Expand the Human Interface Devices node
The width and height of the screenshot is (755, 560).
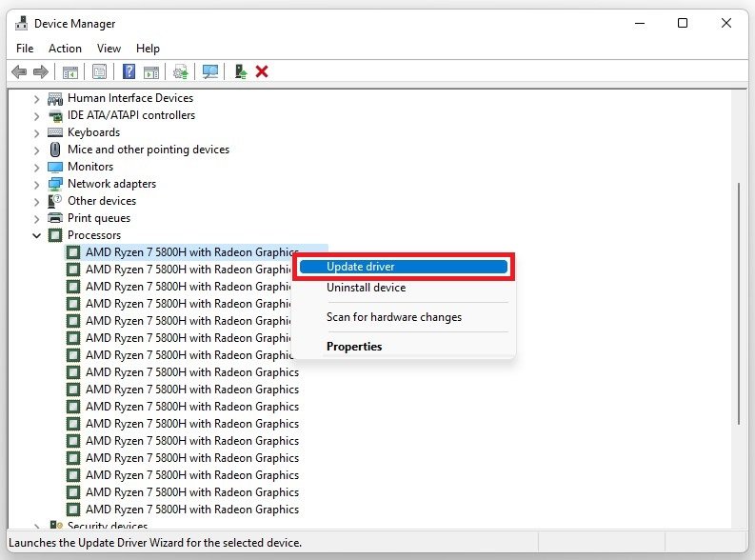click(37, 98)
